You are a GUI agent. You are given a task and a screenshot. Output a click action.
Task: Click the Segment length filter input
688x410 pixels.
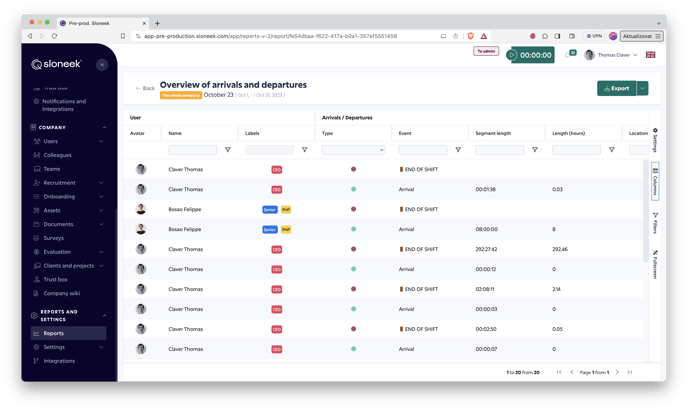[500, 150]
